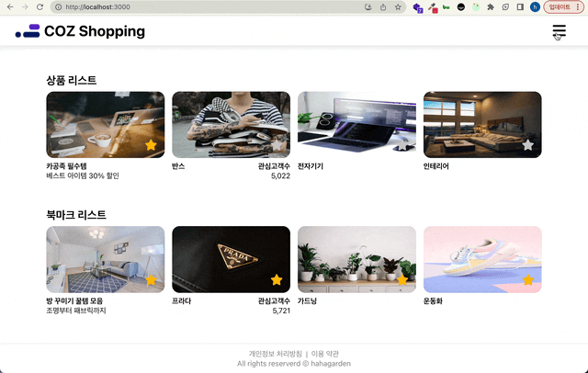588x373 pixels.
Task: Bookmark this page with the address bar star icon
Action: point(398,6)
